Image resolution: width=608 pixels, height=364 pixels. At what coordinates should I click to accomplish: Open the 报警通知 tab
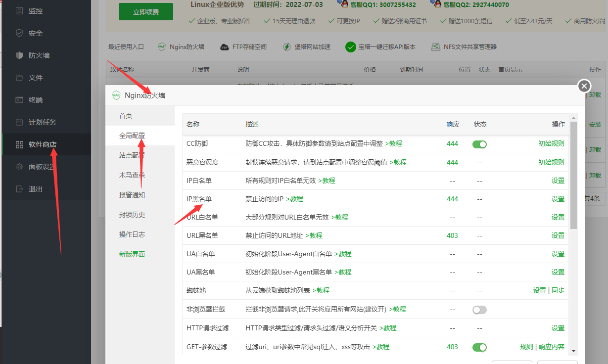coord(140,195)
